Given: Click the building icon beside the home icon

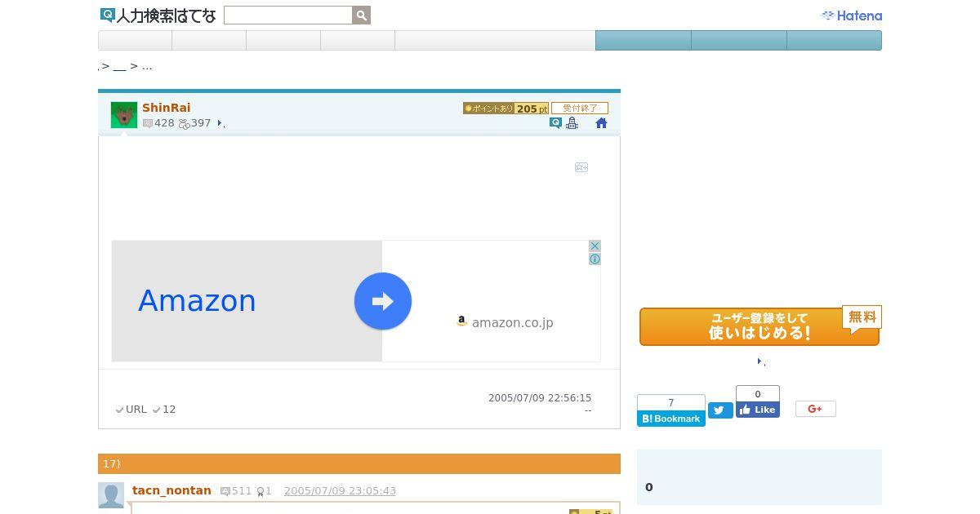Looking at the screenshot, I should click(x=572, y=123).
